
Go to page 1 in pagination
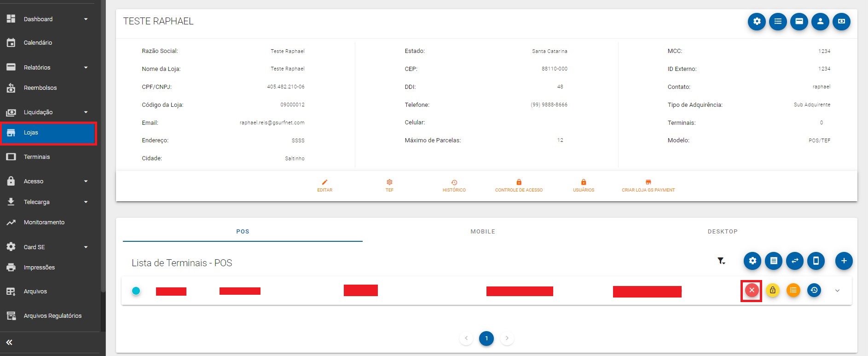tap(486, 338)
